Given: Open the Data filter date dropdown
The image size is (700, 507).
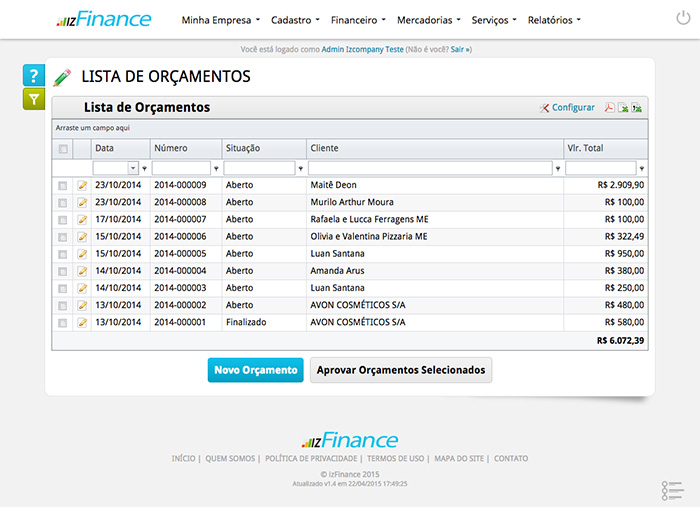Looking at the screenshot, I should pyautogui.click(x=133, y=169).
